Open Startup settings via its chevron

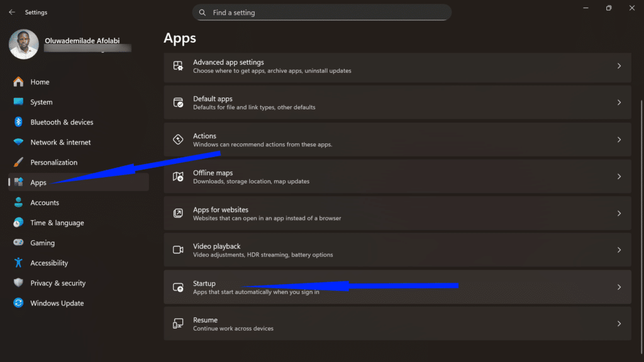(619, 287)
